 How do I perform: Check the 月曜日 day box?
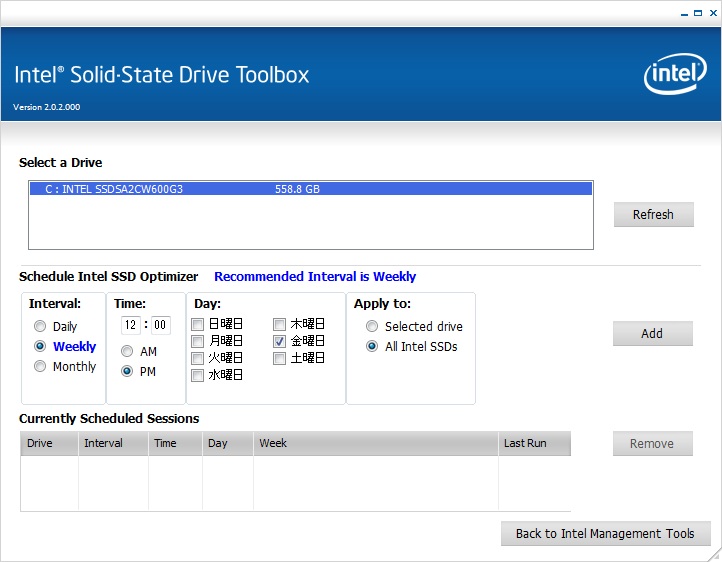point(198,341)
